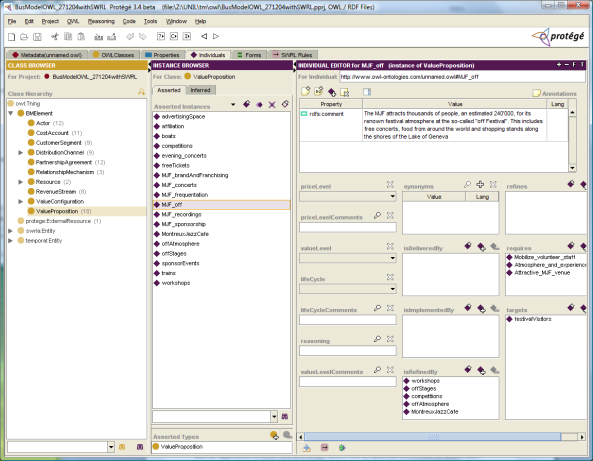Viewport: 593px width, 461px height.
Task: Click the reasoning text field
Action: click(x=348, y=351)
